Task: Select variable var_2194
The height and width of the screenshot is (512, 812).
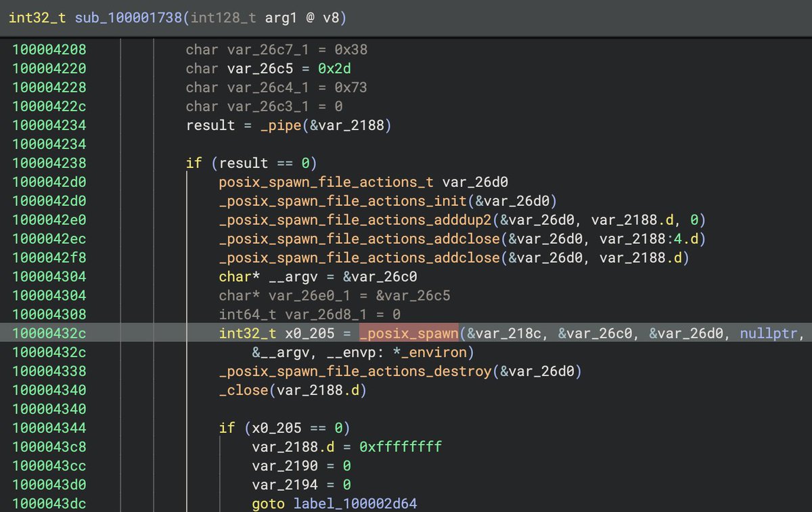Action: pos(284,486)
